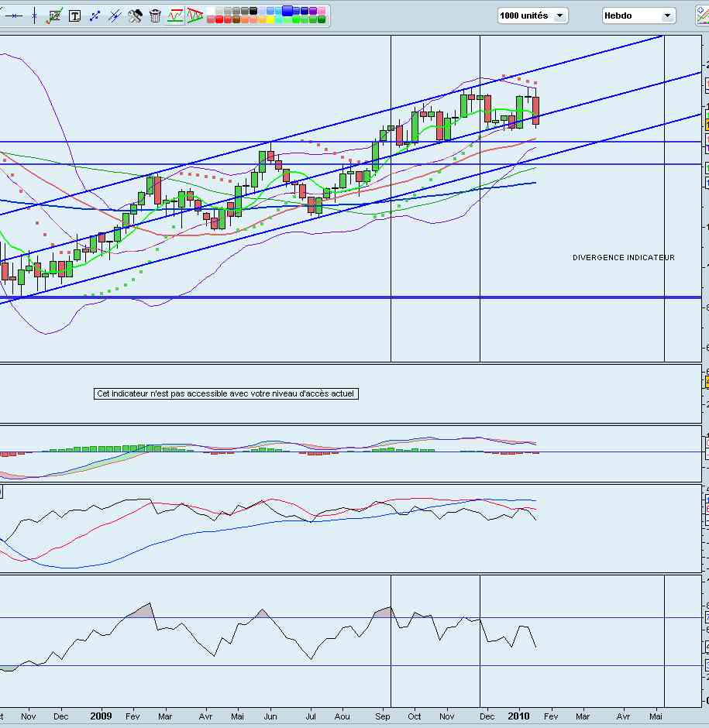Select the vertical line drawing tool
The image size is (709, 728).
coord(34,15)
